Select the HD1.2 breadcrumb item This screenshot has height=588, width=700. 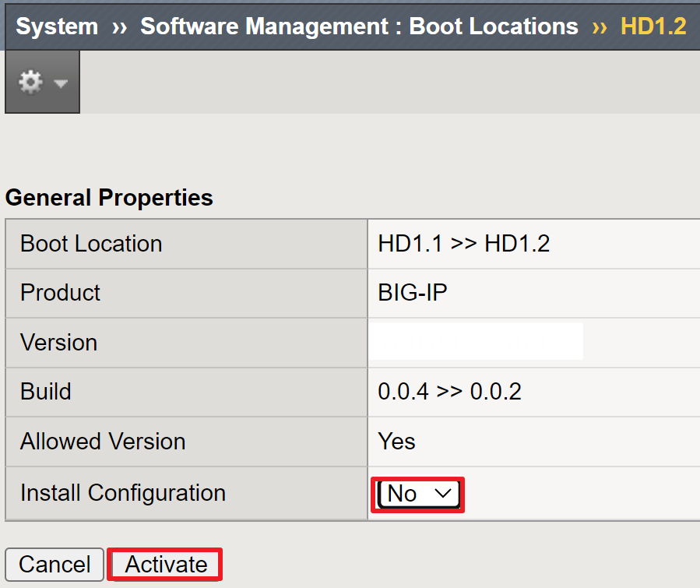(x=653, y=26)
